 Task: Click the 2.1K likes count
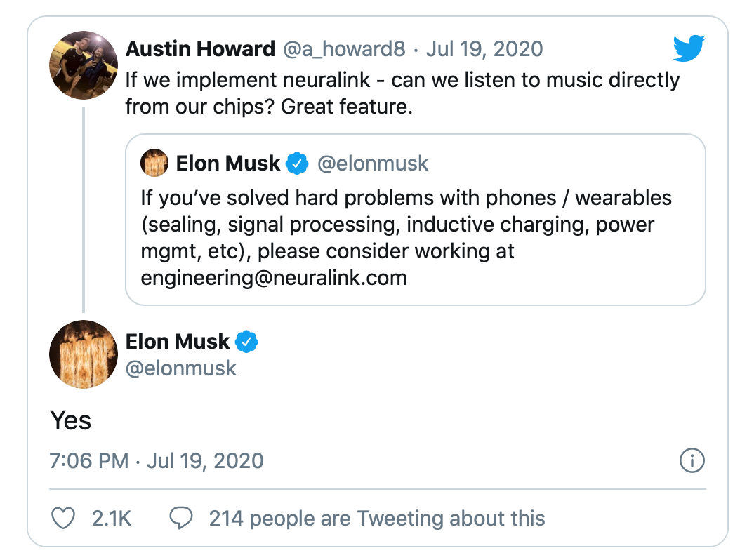(112, 518)
